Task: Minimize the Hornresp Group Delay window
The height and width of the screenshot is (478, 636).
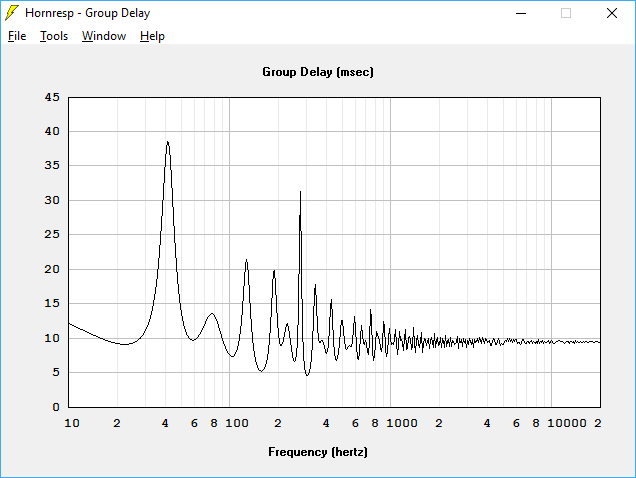Action: tap(521, 13)
